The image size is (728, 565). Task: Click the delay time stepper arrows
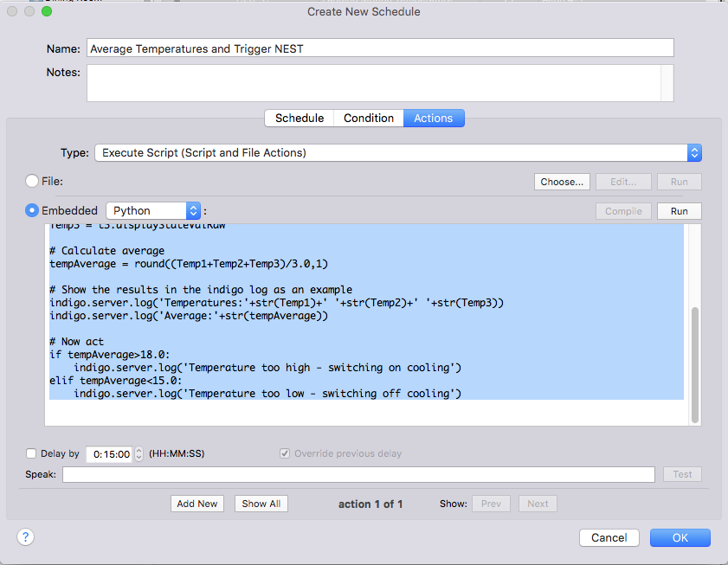139,453
